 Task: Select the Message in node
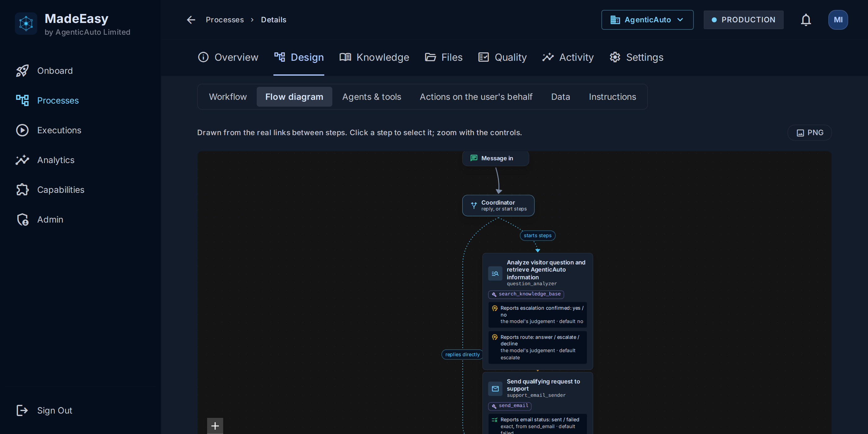coord(495,158)
